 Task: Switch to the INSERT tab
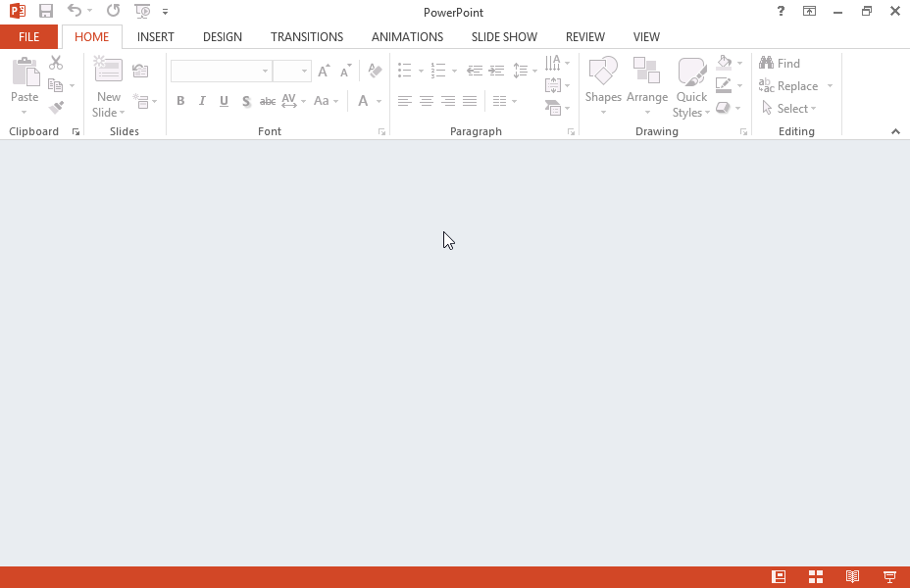[x=156, y=37]
